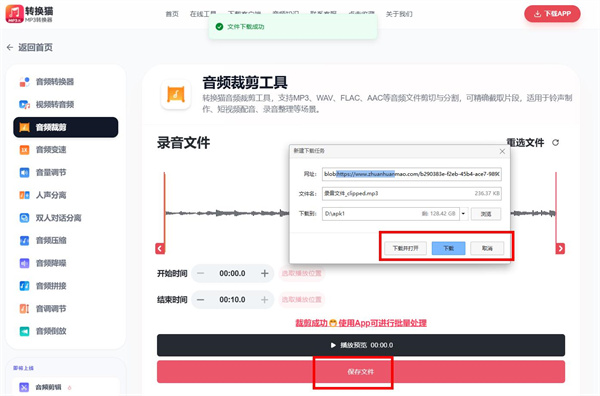Open the 音量调节 speaker icon

[x=24, y=173]
